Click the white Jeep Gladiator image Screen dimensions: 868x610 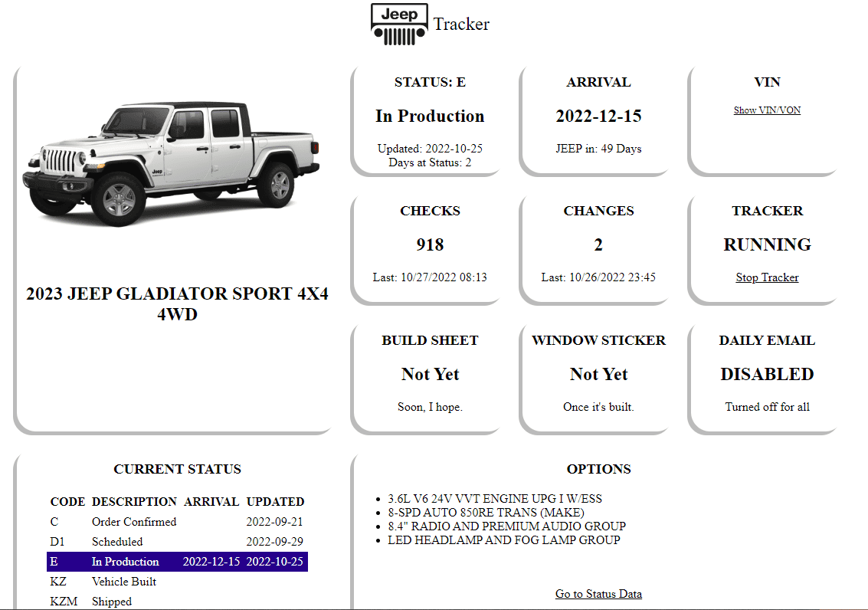pos(171,164)
